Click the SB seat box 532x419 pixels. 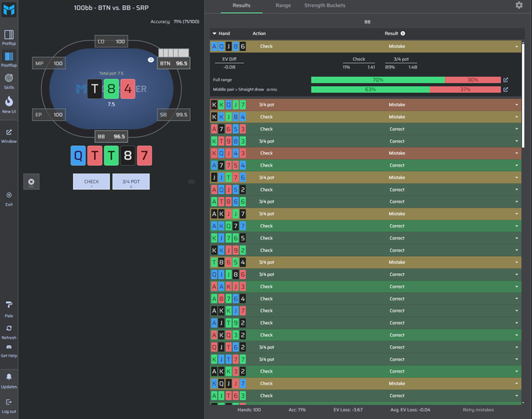(x=173, y=115)
